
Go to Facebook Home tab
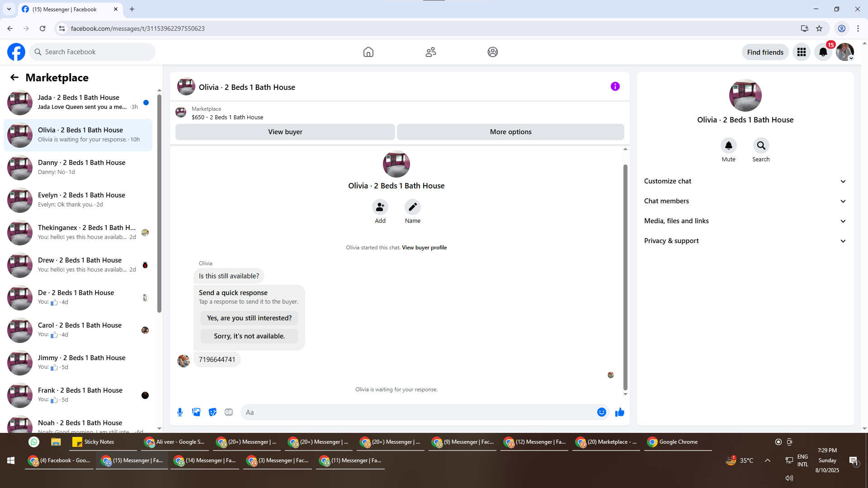click(368, 52)
